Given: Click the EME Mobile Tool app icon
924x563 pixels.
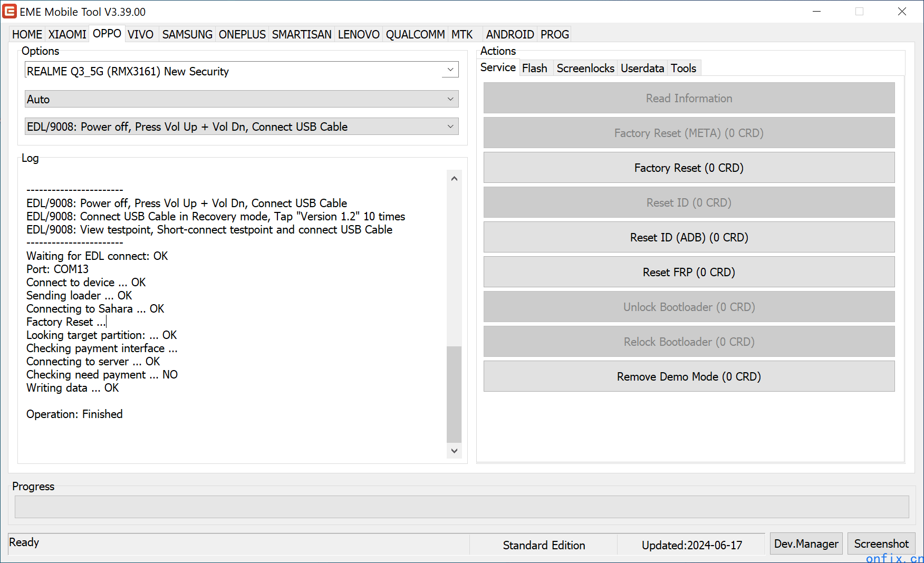Looking at the screenshot, I should (9, 12).
